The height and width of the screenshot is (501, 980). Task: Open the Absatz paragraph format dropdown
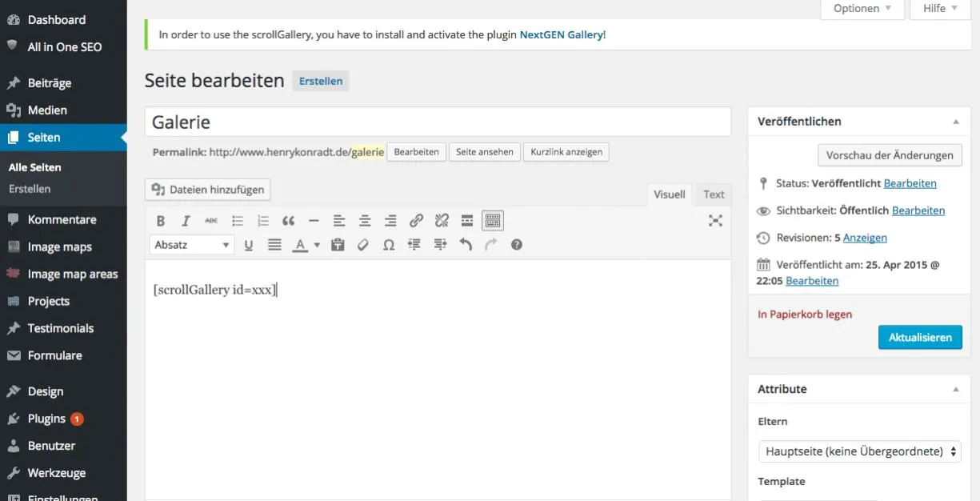pos(192,245)
